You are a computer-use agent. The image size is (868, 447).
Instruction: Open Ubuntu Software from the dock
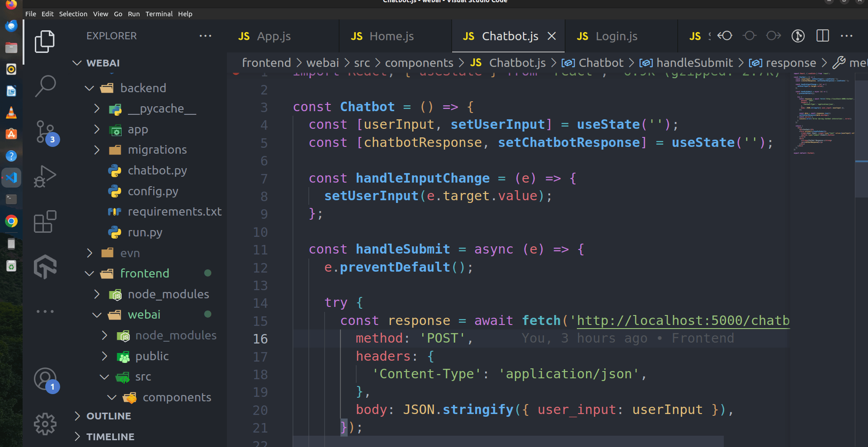coord(11,134)
